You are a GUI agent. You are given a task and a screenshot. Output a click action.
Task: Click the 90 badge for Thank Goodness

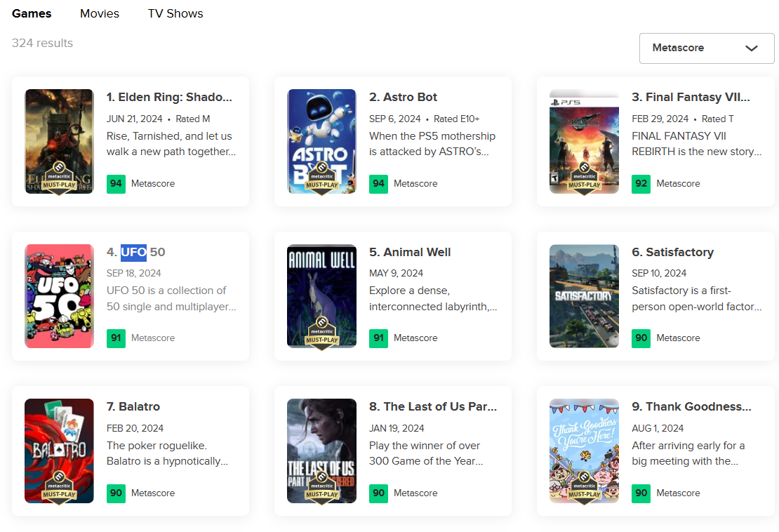coord(641,493)
